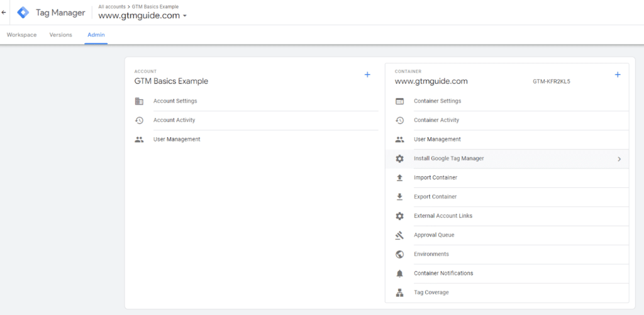
Task: Open Install Google Tag Manager
Action: click(507, 158)
